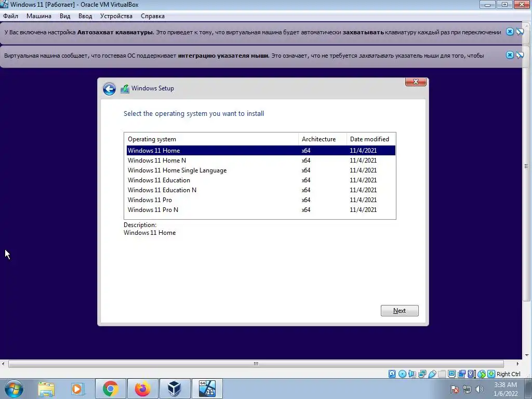This screenshot has height=399, width=532.
Task: Open VirtualBox Manager from the taskbar
Action: coord(175,389)
